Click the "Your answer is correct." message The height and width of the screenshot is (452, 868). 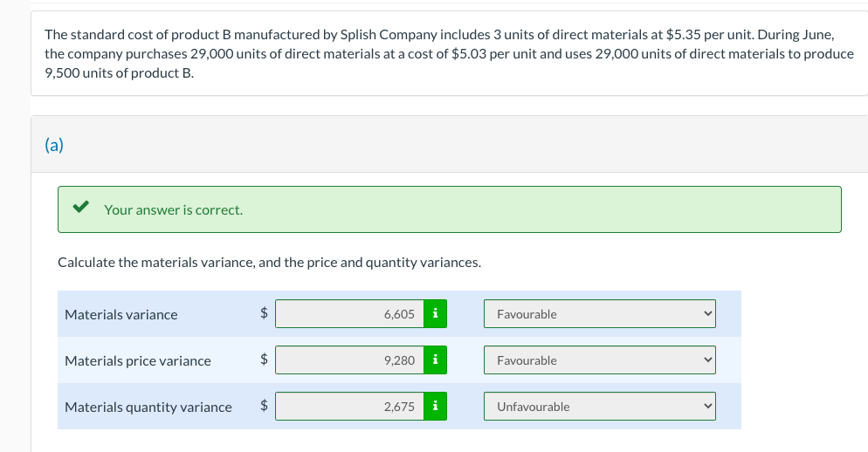pos(173,210)
